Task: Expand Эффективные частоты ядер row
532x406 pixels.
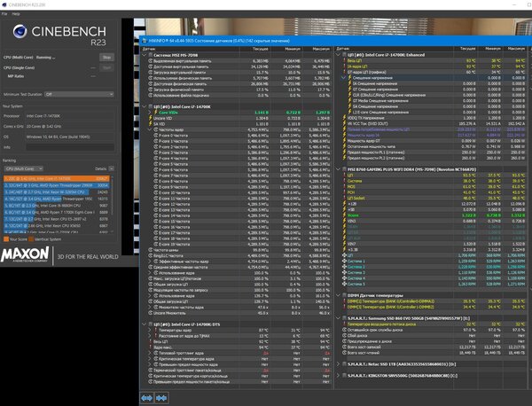Action: (x=150, y=262)
